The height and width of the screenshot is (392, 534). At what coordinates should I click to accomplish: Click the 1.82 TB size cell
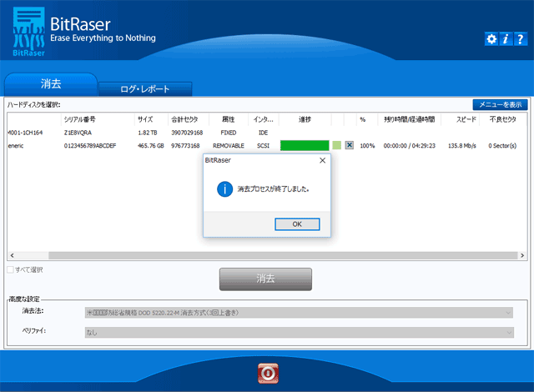tap(148, 133)
